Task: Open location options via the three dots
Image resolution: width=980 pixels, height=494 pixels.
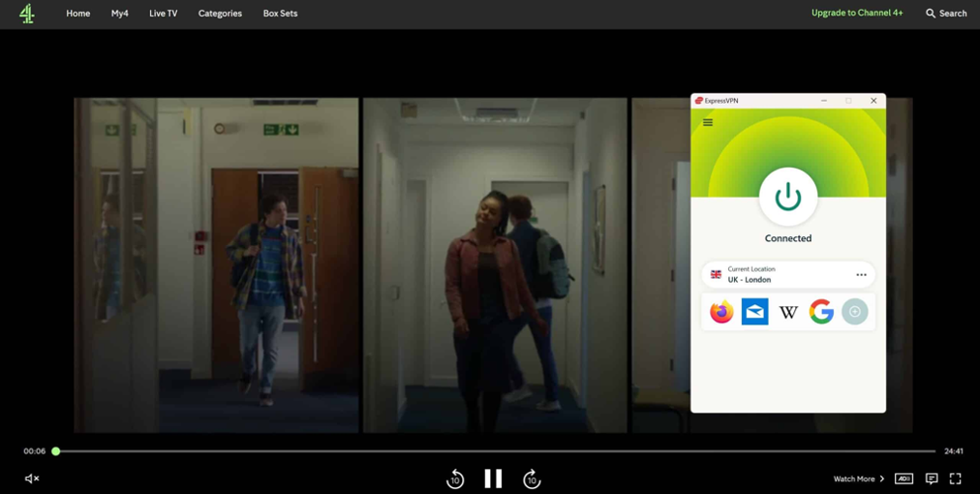Action: tap(861, 275)
